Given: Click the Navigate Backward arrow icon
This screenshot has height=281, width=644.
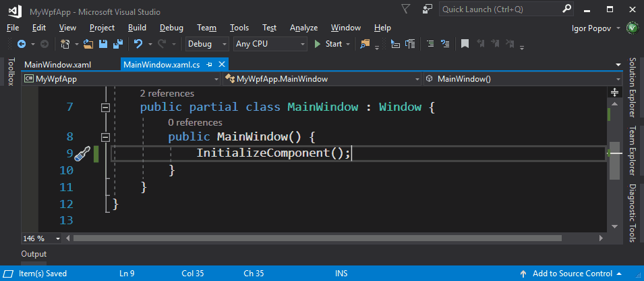Looking at the screenshot, I should [x=22, y=44].
